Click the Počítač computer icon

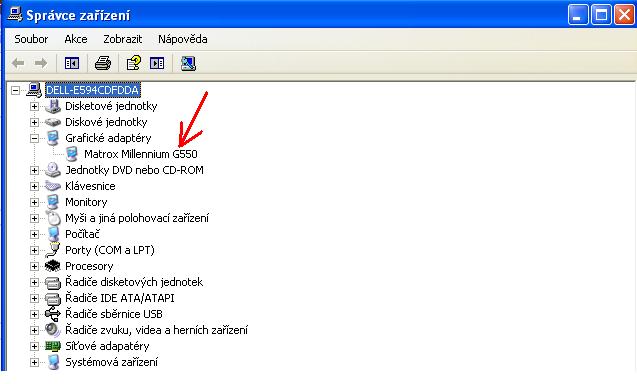pyautogui.click(x=53, y=234)
